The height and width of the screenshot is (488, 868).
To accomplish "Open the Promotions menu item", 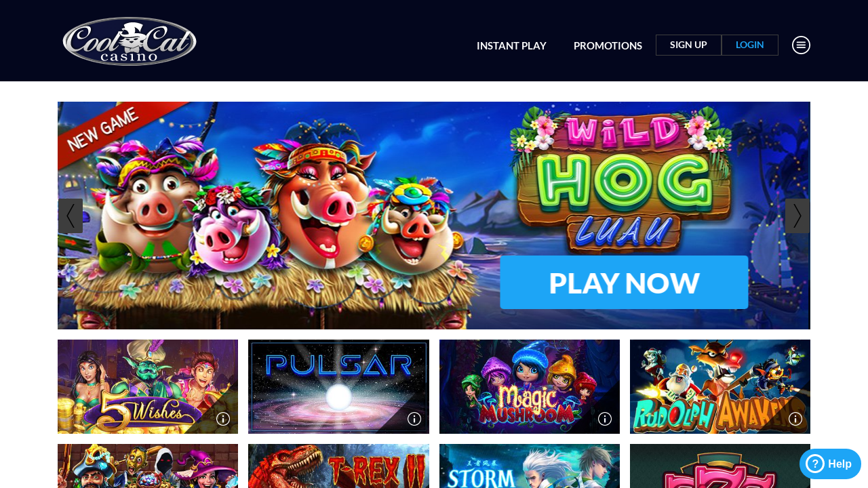I will [608, 45].
